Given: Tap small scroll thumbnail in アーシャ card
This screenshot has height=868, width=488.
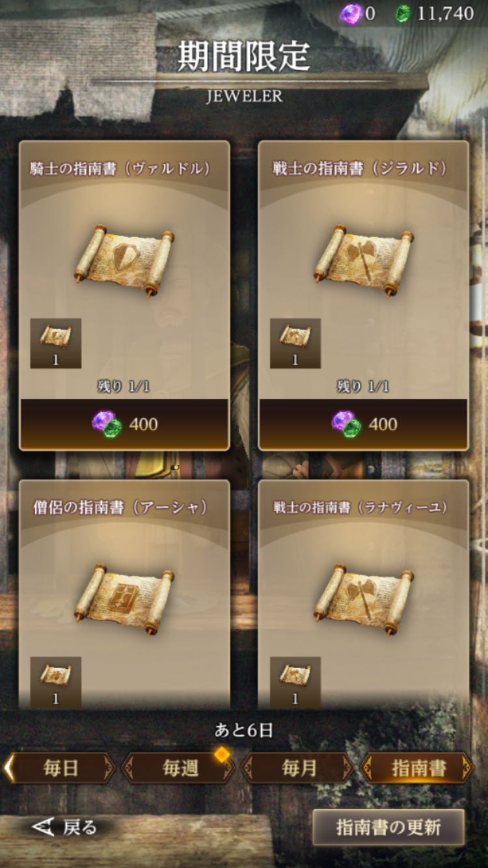Looking at the screenshot, I should click(x=55, y=681).
